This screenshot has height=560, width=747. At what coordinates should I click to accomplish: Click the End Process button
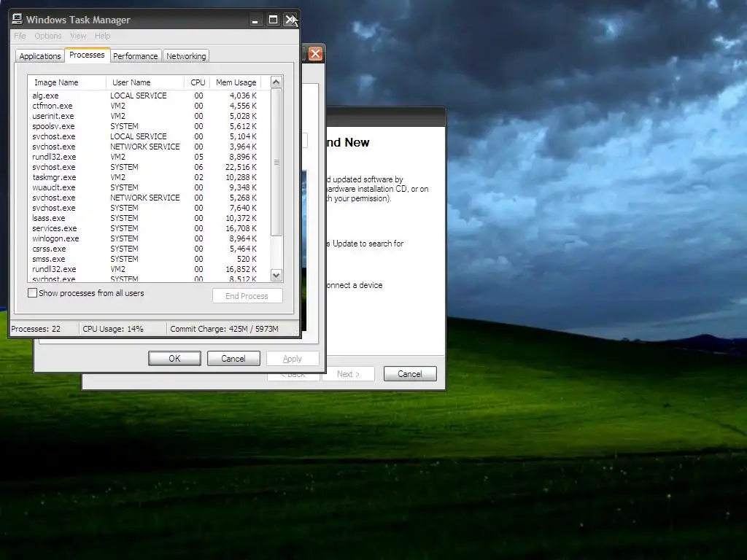tap(247, 296)
